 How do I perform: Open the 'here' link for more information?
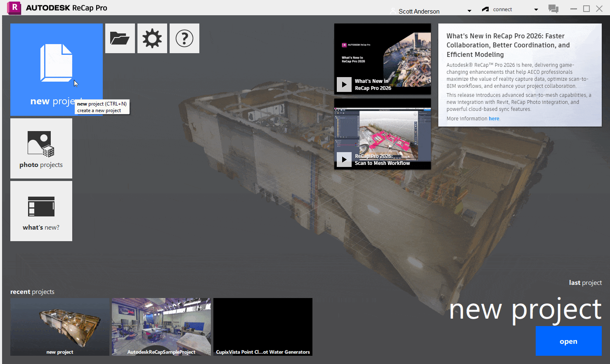tap(494, 118)
